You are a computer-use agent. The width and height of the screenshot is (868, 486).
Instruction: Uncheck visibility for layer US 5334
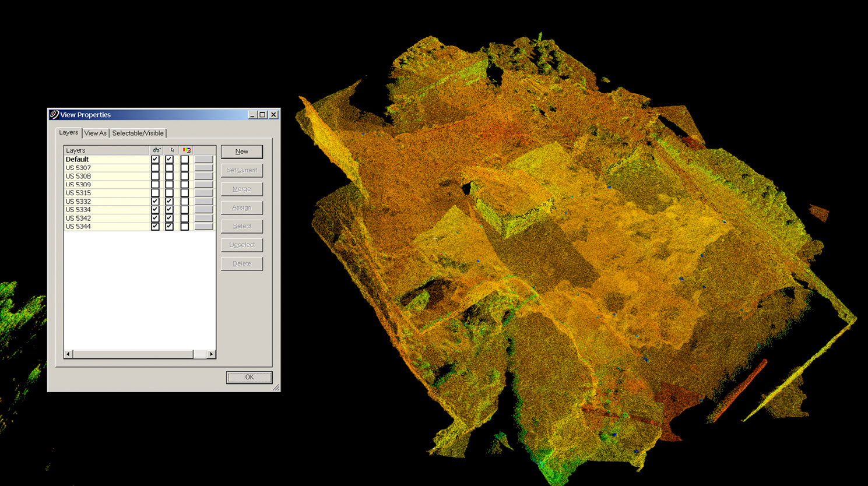point(155,210)
